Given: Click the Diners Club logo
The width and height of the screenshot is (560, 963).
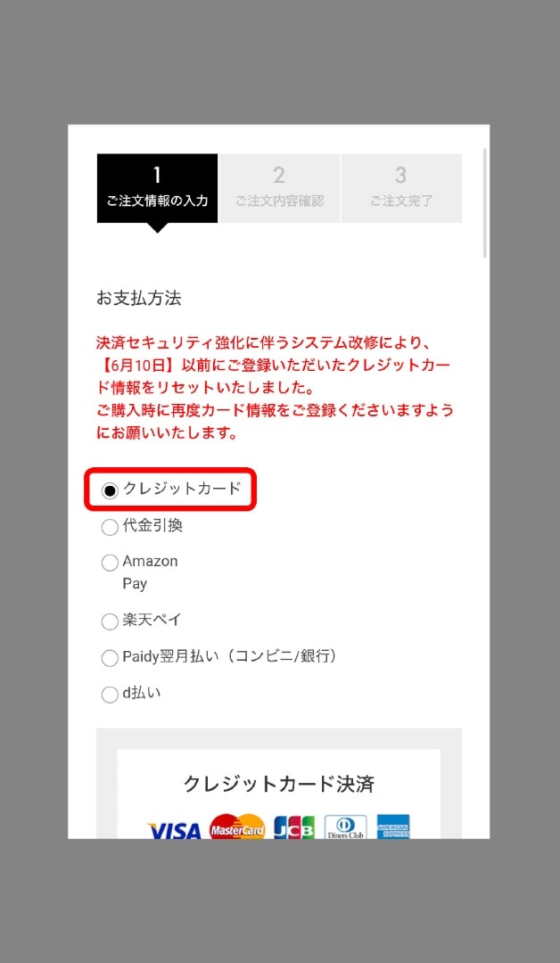Looking at the screenshot, I should (345, 827).
